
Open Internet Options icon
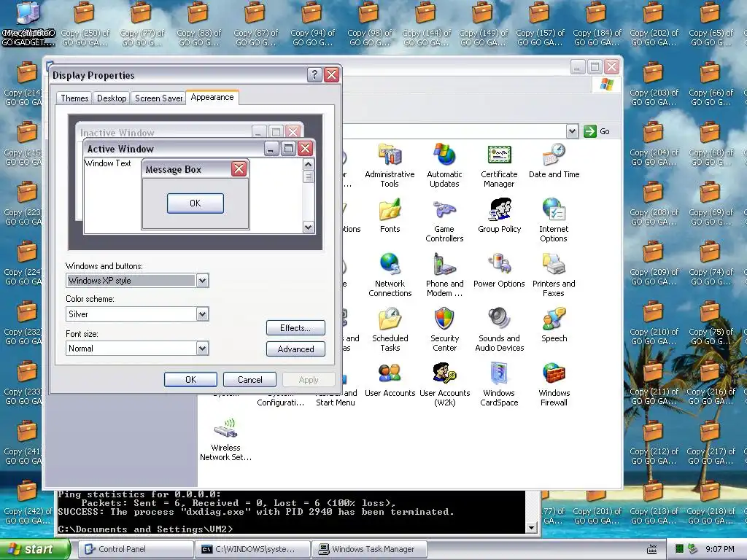[554, 220]
